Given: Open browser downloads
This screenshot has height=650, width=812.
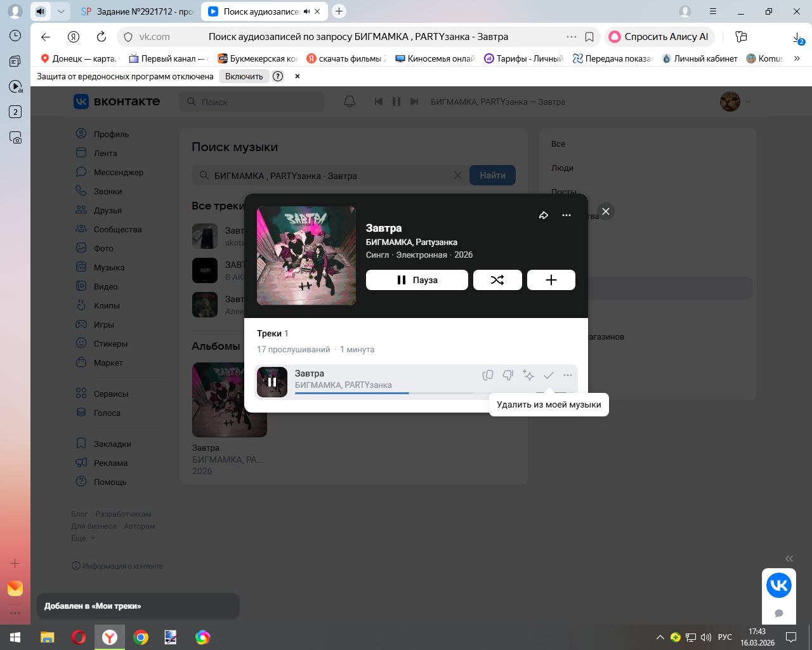Looking at the screenshot, I should (x=798, y=38).
